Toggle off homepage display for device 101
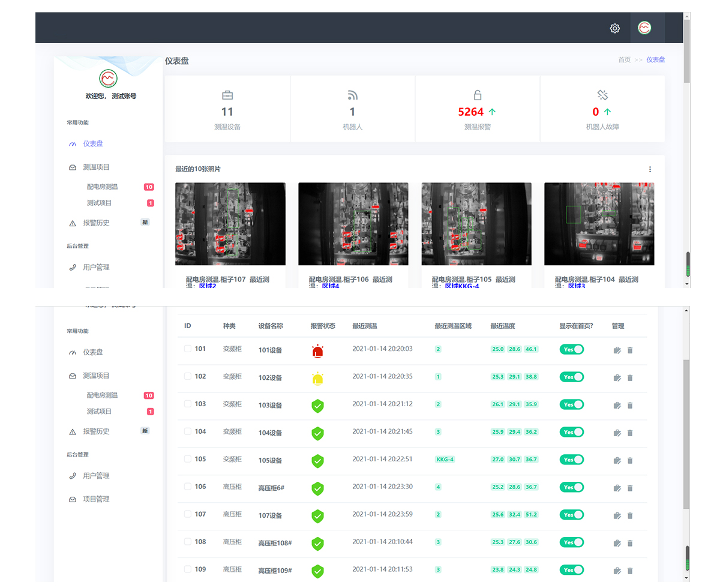This screenshot has width=720, height=588. 572,349
